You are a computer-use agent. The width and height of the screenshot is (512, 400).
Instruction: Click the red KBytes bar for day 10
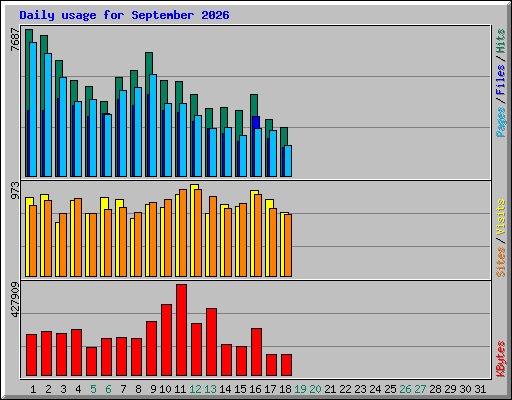click(166, 340)
